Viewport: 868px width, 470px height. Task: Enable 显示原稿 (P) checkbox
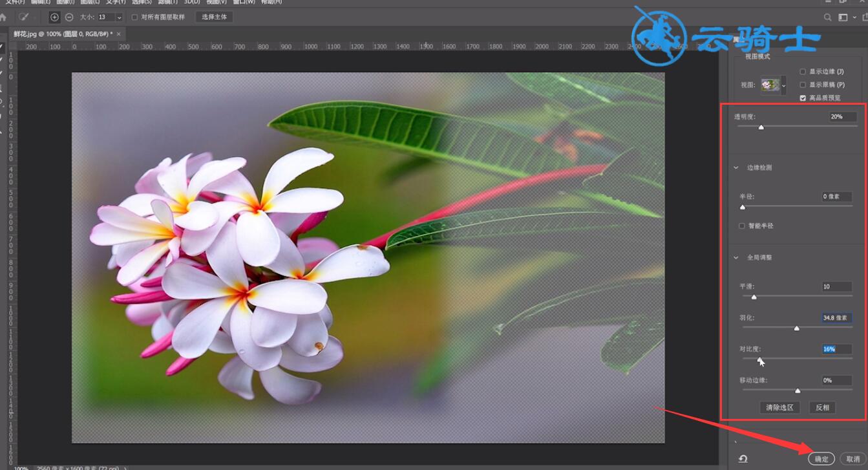(x=803, y=85)
